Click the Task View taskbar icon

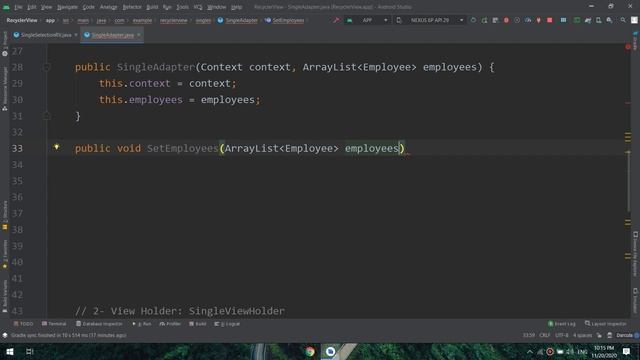29,351
